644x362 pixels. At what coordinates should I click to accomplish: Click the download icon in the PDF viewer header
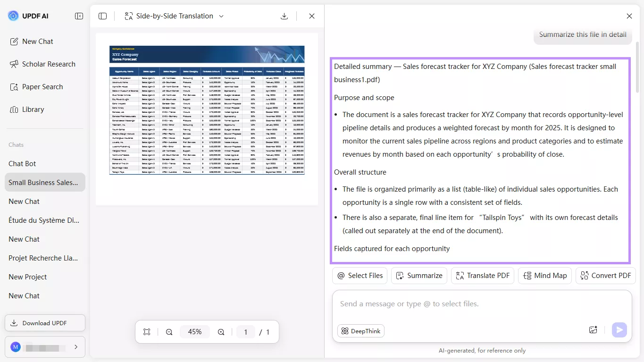tap(284, 16)
